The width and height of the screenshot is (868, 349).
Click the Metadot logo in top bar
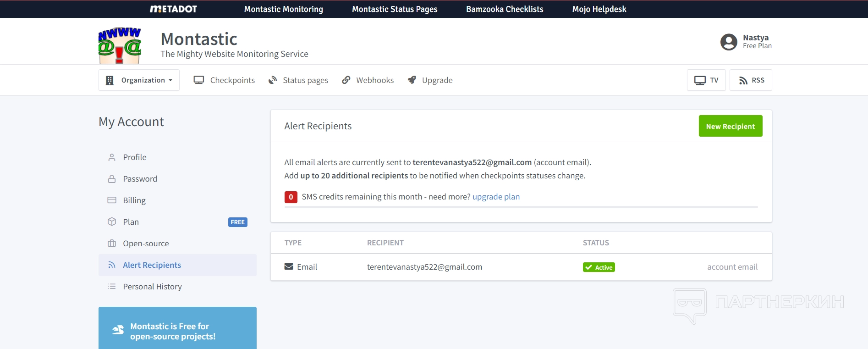[173, 9]
